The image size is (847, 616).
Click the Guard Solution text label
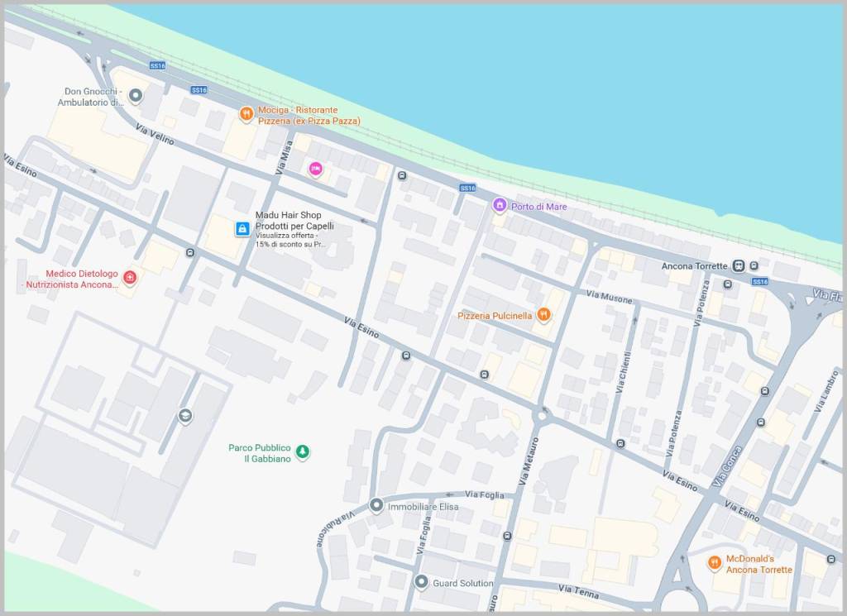(463, 583)
